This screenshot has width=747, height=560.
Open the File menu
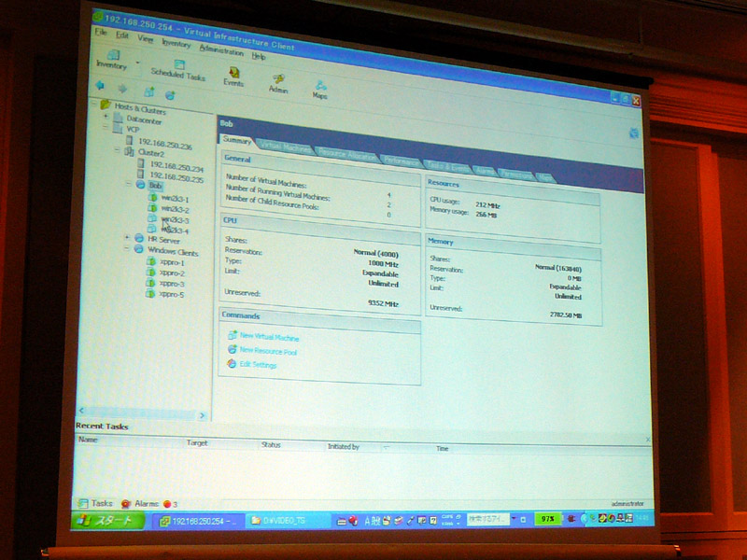[101, 32]
